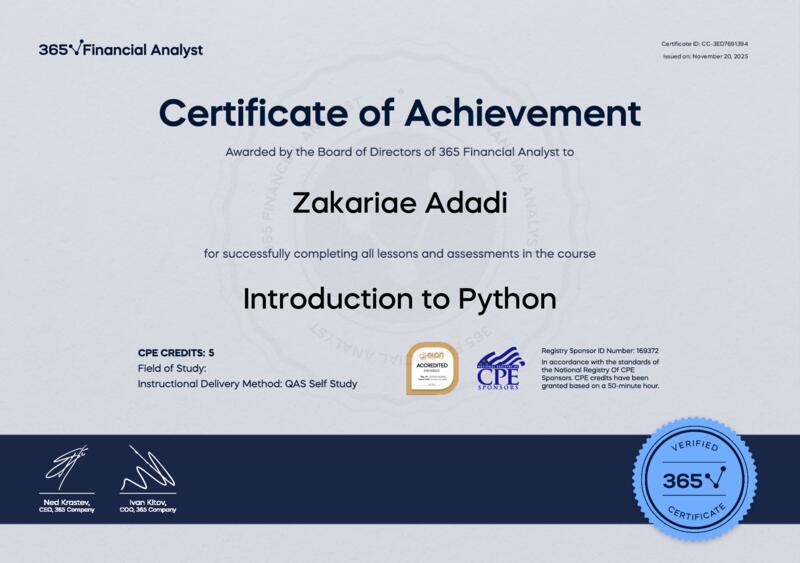Viewport: 800px width, 563px height.
Task: Click the CPE Sponsors registry logo
Action: click(x=500, y=368)
